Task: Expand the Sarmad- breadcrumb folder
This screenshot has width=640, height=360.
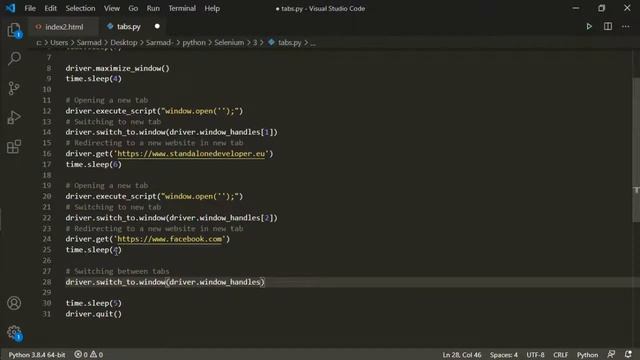Action: (x=160, y=42)
